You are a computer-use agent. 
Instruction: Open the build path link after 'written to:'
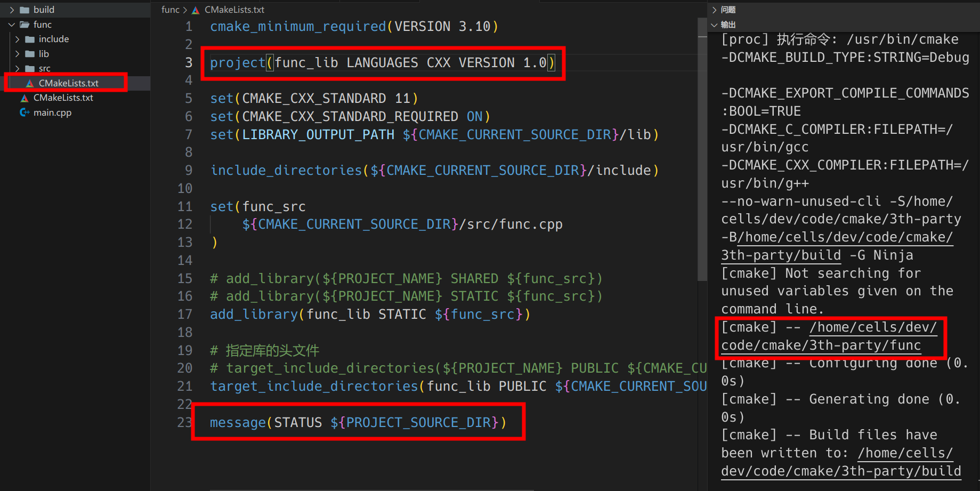click(841, 471)
